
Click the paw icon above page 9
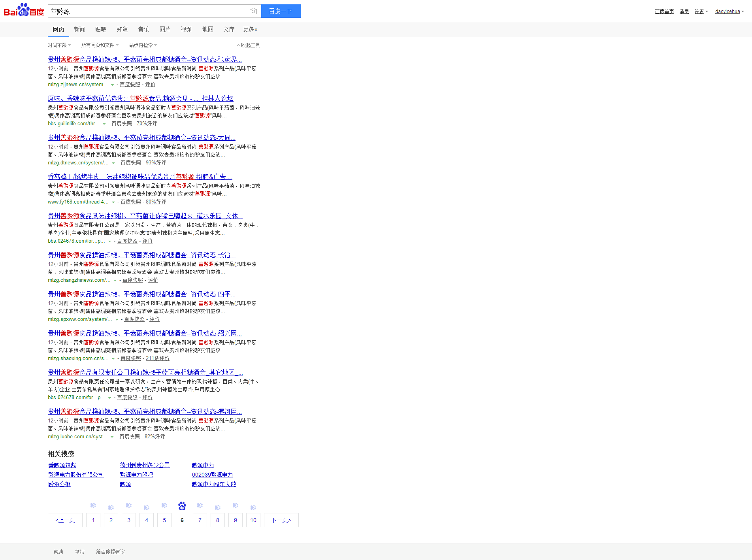236,505
